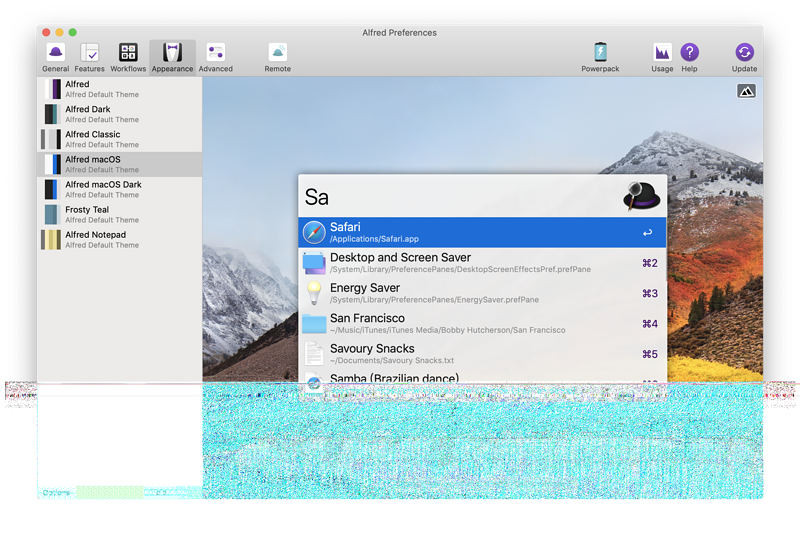Choose the Alfred Classic theme
Viewport: 800px width, 548px height.
pyautogui.click(x=119, y=139)
